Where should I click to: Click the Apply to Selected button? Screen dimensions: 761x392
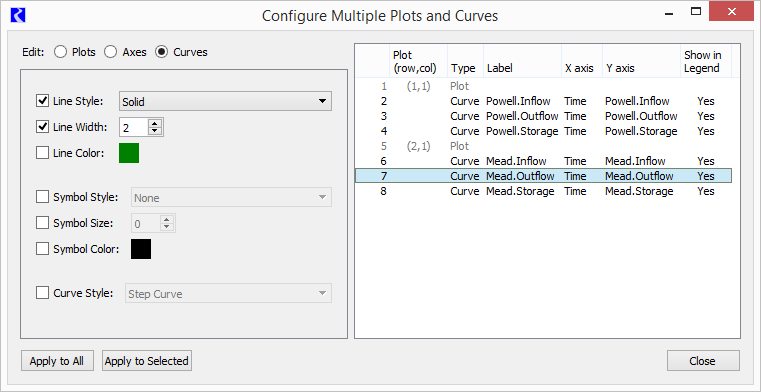(147, 361)
